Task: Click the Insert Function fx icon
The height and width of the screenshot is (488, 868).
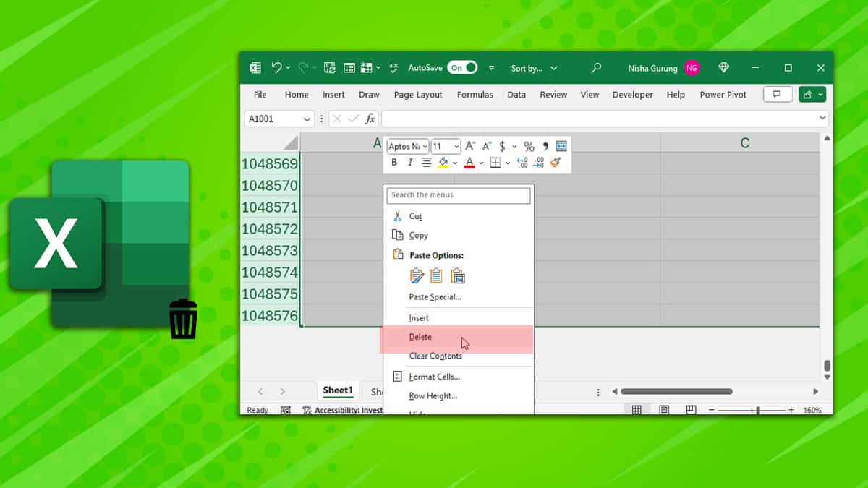Action: coord(370,118)
